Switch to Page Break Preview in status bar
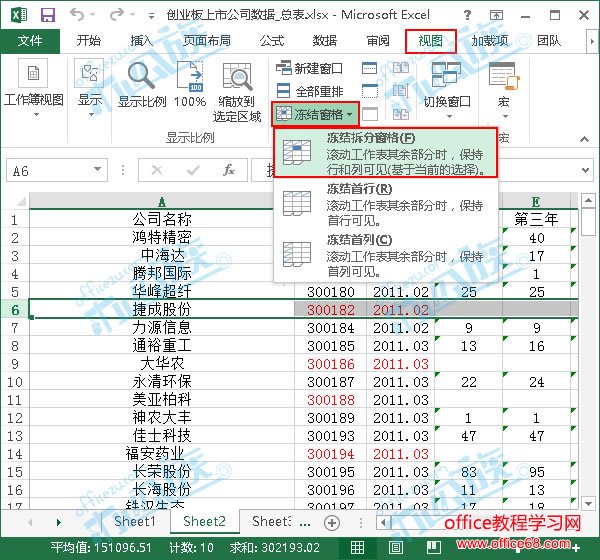The width and height of the screenshot is (600, 560). pos(434,548)
